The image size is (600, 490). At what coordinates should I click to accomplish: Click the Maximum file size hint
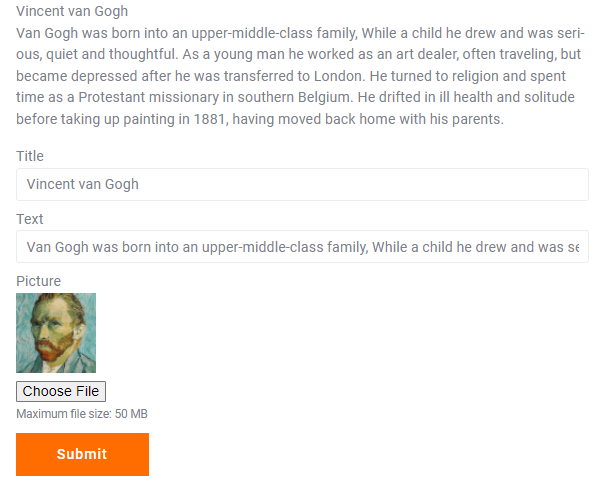[82, 414]
